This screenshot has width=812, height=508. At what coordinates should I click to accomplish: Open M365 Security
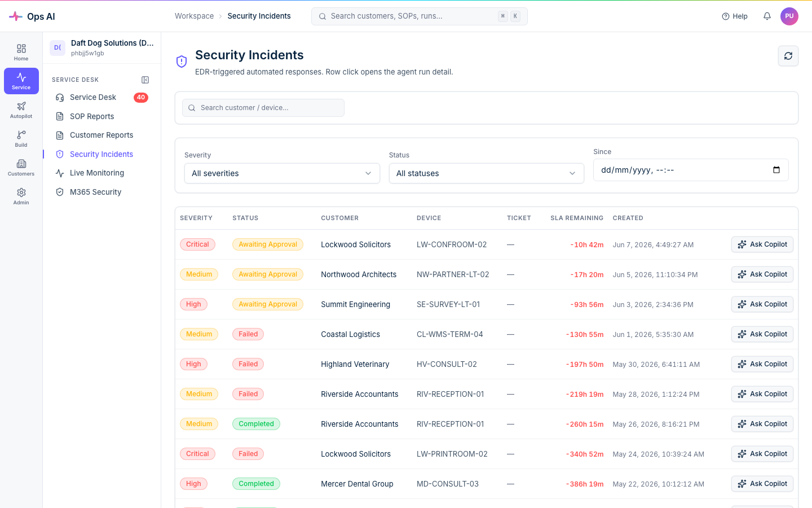tap(101, 192)
